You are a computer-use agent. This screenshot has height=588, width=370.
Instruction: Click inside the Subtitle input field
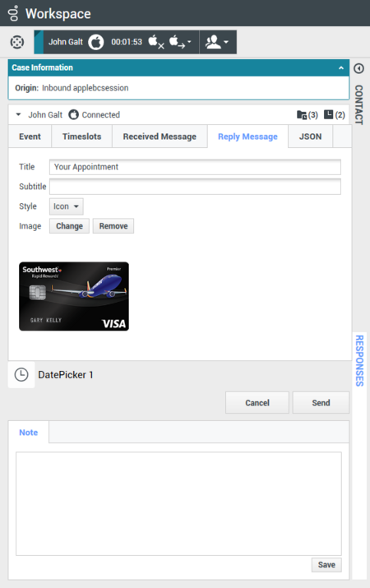click(195, 187)
